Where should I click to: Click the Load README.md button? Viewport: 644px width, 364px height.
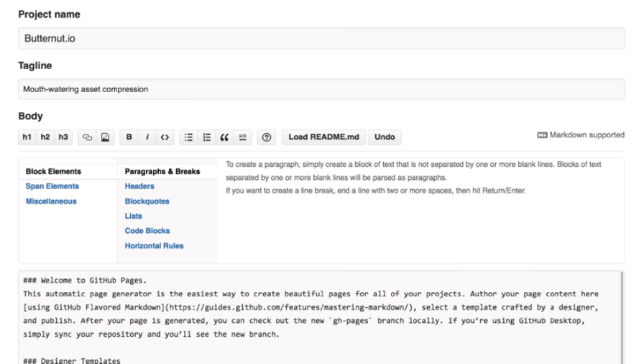pyautogui.click(x=323, y=137)
